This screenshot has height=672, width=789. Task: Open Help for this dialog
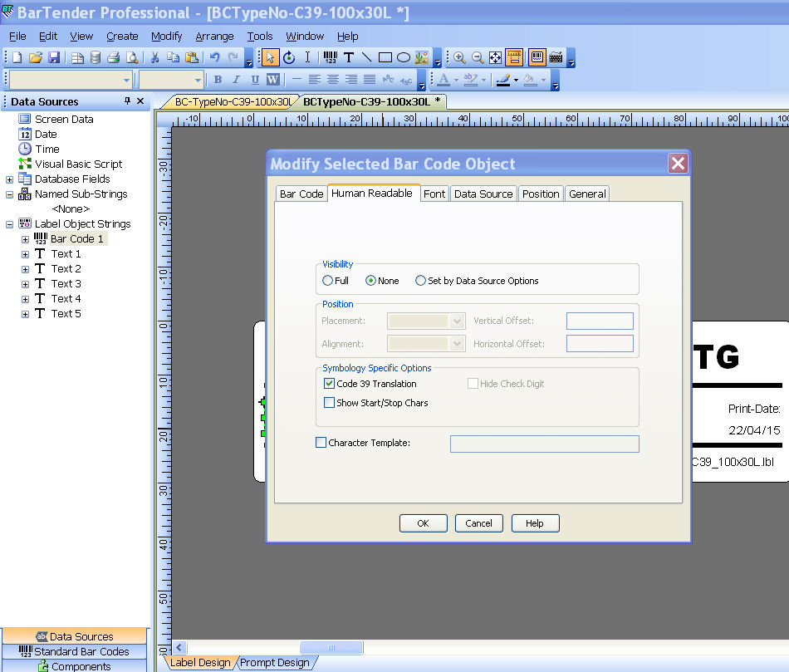coord(535,523)
